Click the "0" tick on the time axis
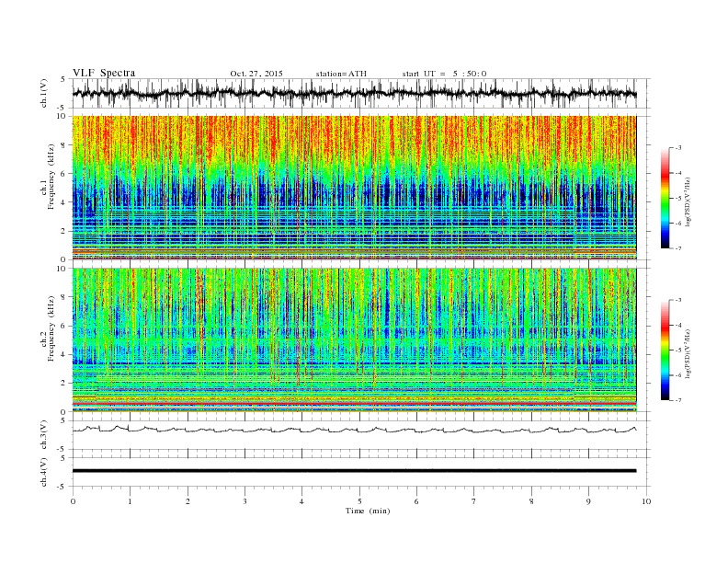This screenshot has width=728, height=563. point(73,501)
